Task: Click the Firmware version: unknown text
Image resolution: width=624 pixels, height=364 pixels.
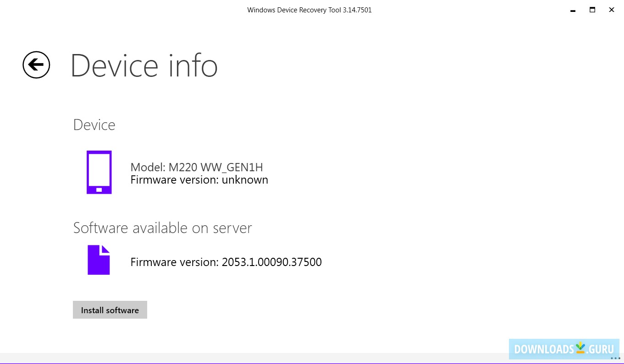Action: [x=199, y=179]
